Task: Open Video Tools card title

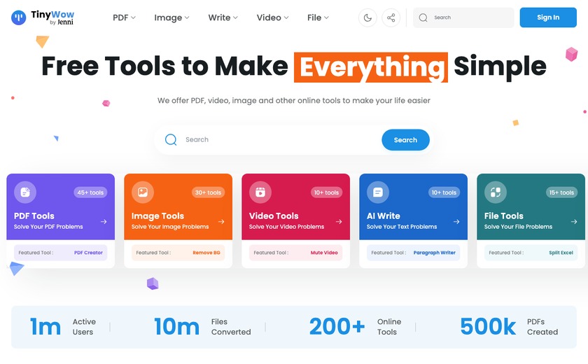Action: click(274, 216)
